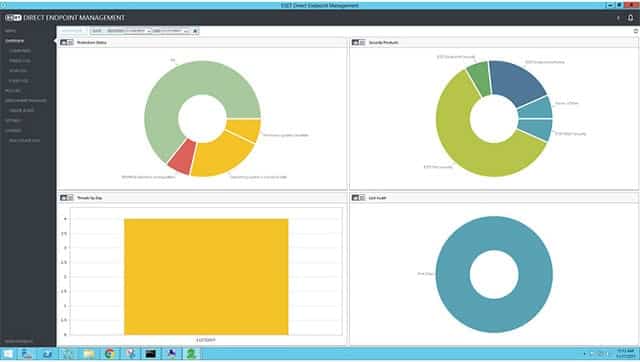Open Server Manager from the taskbar

pyautogui.click(x=27, y=354)
